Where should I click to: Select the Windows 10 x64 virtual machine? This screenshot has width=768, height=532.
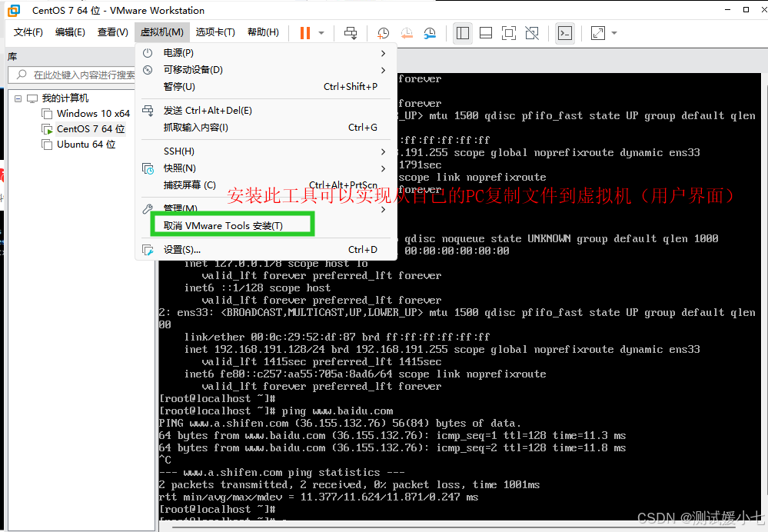coord(93,114)
